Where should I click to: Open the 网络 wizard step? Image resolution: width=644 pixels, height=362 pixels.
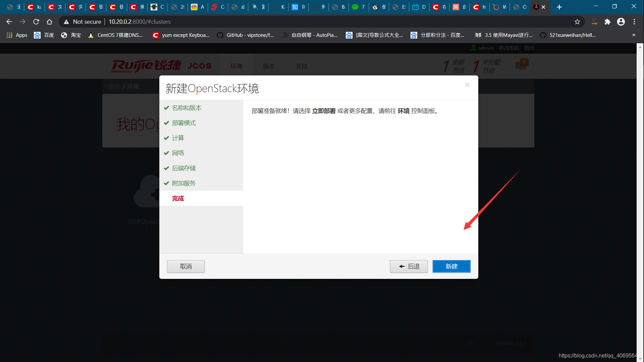click(201, 153)
